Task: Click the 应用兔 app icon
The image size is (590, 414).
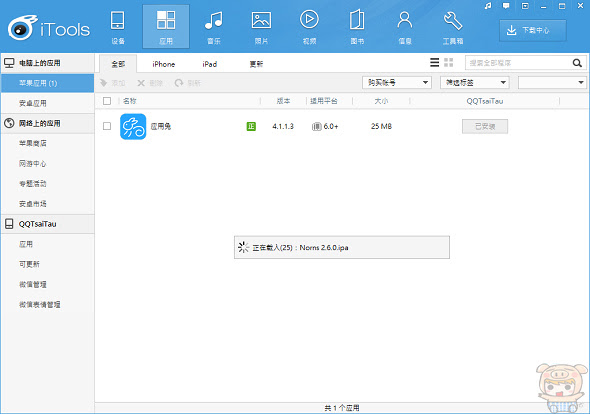Action: point(133,126)
